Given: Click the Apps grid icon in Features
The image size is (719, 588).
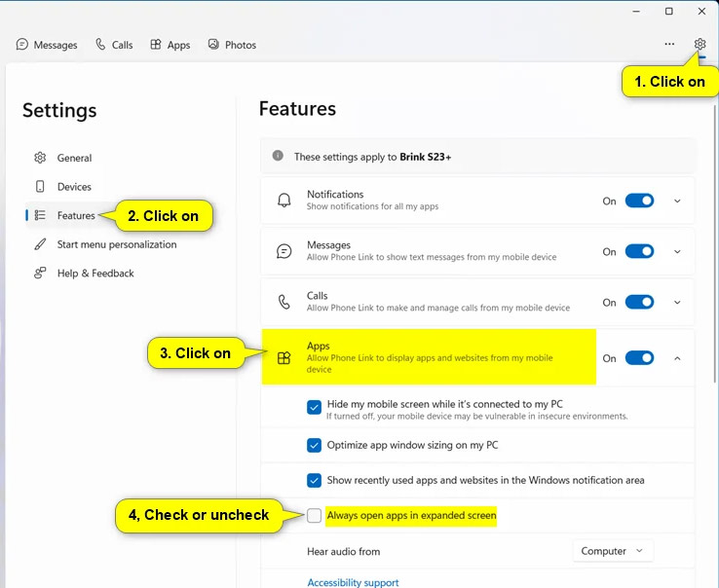Looking at the screenshot, I should click(x=284, y=358).
